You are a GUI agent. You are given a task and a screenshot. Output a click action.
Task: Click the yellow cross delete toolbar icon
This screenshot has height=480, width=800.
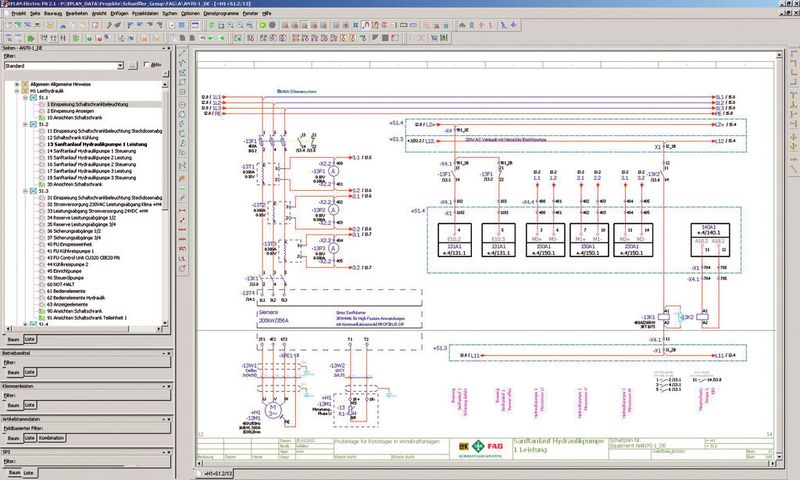51,24
